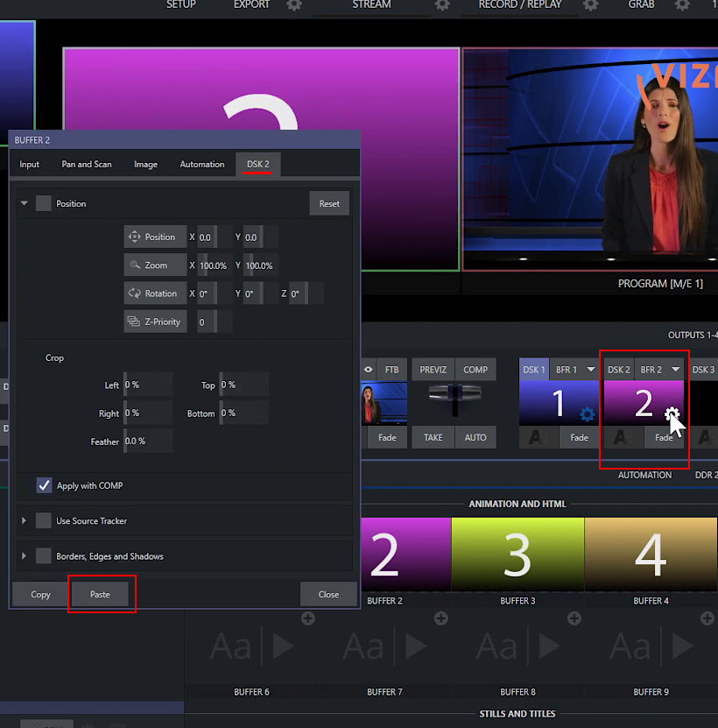Image resolution: width=718 pixels, height=728 pixels.
Task: Click the Zoom Y value field
Action: [x=261, y=265]
